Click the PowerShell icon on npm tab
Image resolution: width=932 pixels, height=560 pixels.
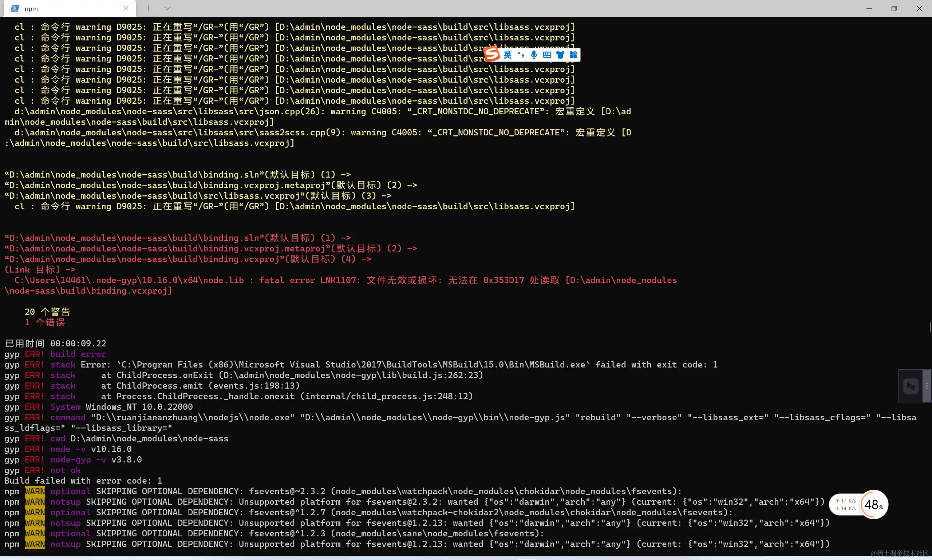click(15, 8)
